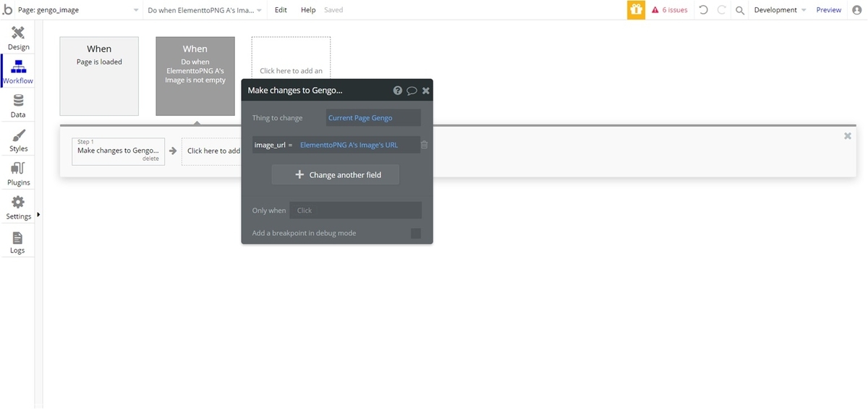Click Change another field button

point(336,174)
